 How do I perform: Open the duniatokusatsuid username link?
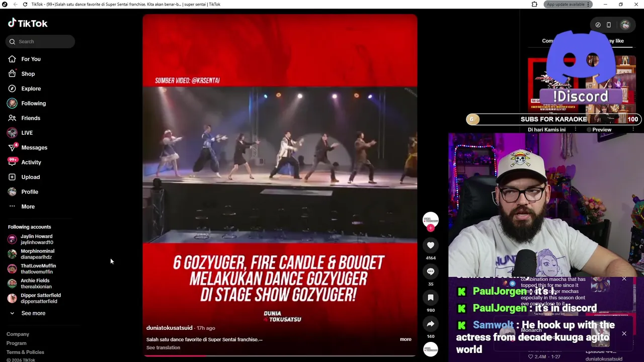tap(170, 328)
